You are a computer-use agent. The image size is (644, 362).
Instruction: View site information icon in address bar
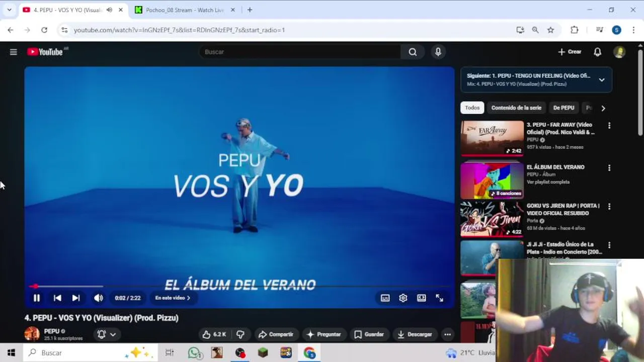tap(64, 30)
